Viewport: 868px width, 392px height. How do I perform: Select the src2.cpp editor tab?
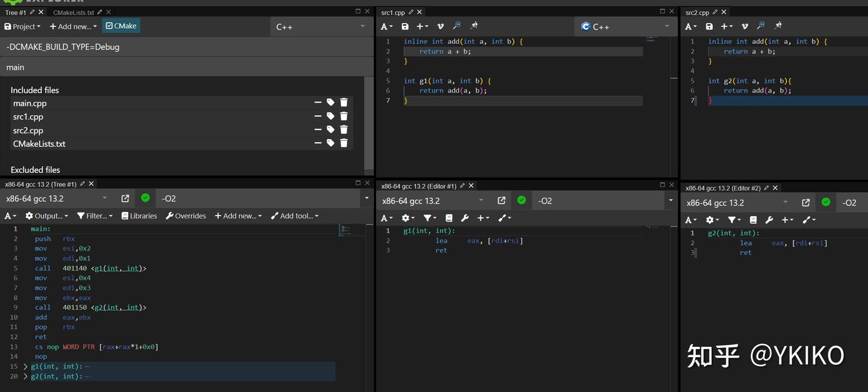pyautogui.click(x=697, y=12)
